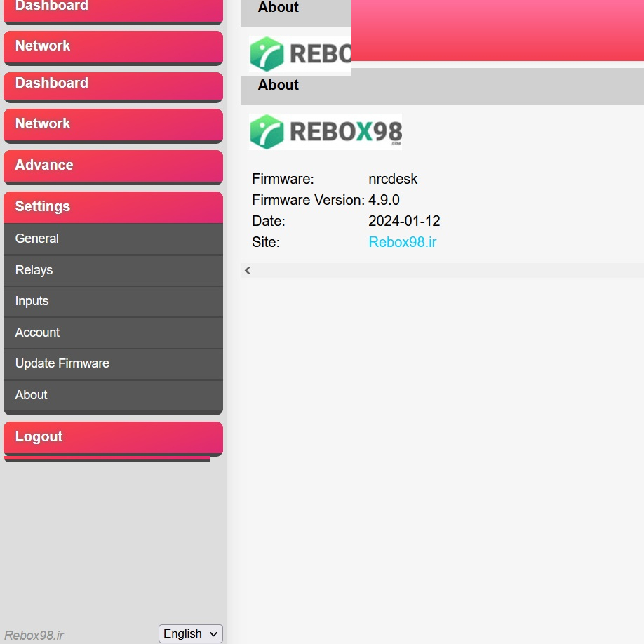Click the pink gradient banner at top
The width and height of the screenshot is (644, 644).
click(497, 29)
